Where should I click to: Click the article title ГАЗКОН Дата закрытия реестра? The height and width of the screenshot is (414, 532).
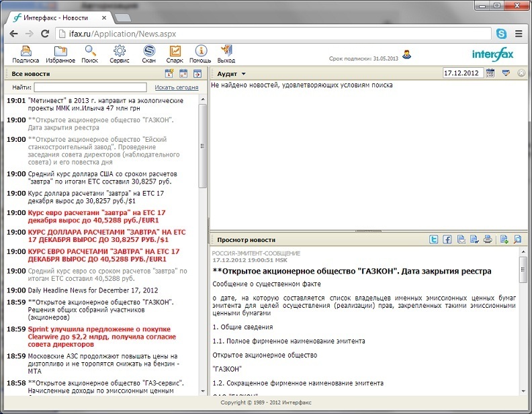(352, 271)
